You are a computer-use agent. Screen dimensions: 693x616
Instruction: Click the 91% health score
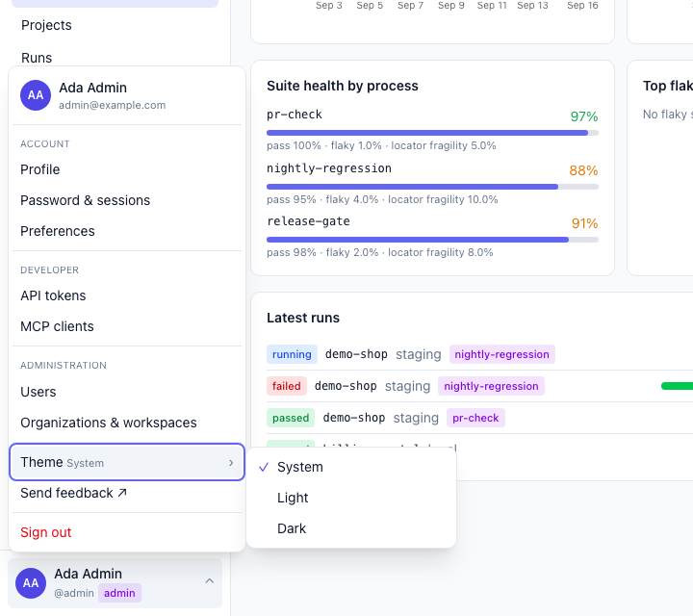585,223
